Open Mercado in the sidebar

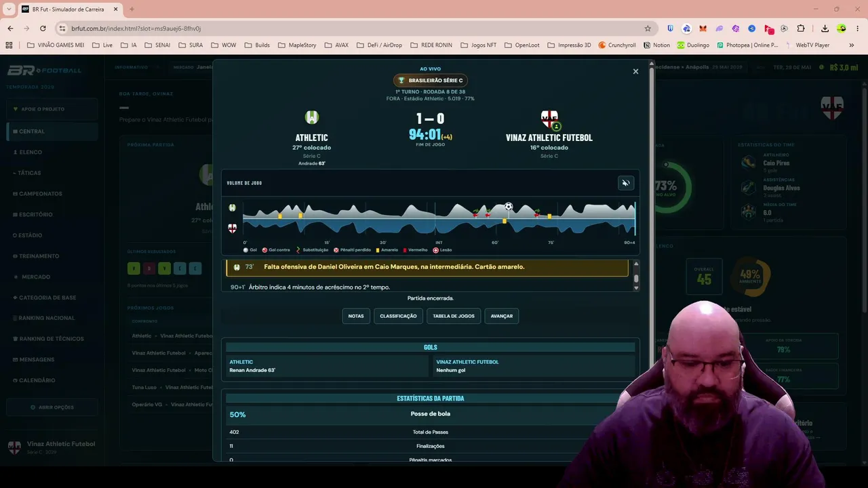pos(52,277)
